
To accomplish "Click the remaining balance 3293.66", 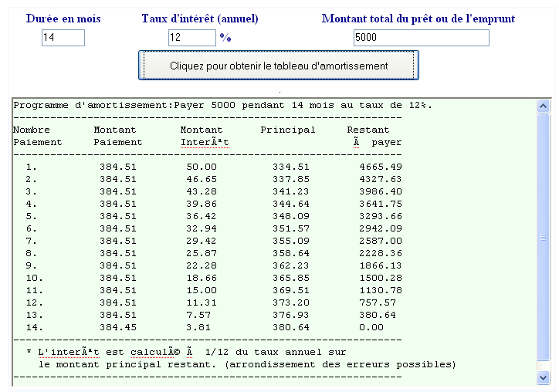I will pos(381,216).
